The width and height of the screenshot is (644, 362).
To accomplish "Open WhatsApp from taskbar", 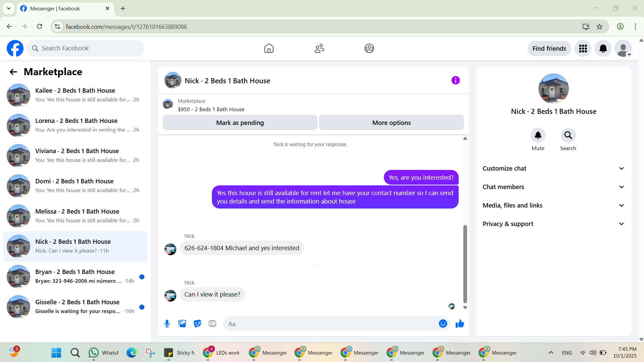I will (x=103, y=353).
